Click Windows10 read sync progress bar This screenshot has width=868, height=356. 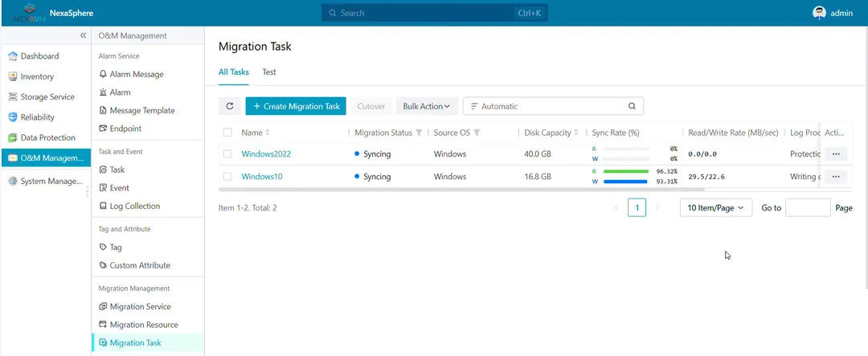coord(625,172)
